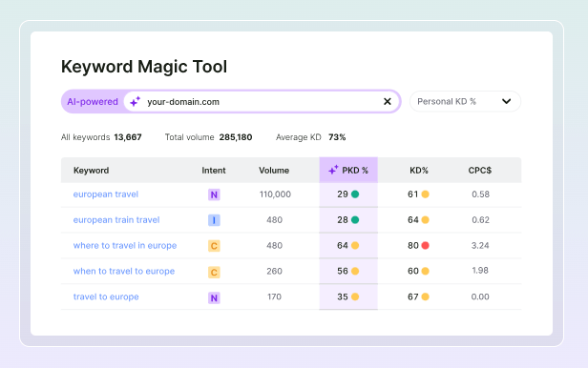Image resolution: width=588 pixels, height=368 pixels.
Task: Click CPC value 3.24
Action: tap(480, 246)
